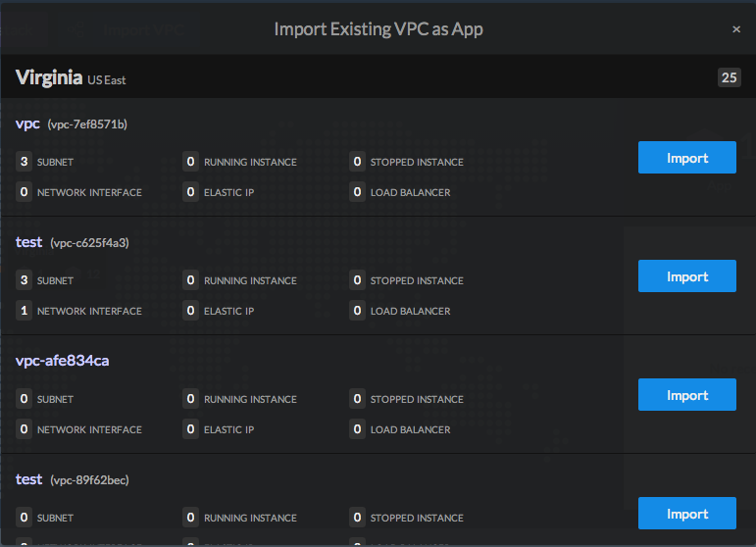Image resolution: width=756 pixels, height=547 pixels.
Task: Click ELASTIC IP label of vpc-7ef8571b
Action: (229, 193)
